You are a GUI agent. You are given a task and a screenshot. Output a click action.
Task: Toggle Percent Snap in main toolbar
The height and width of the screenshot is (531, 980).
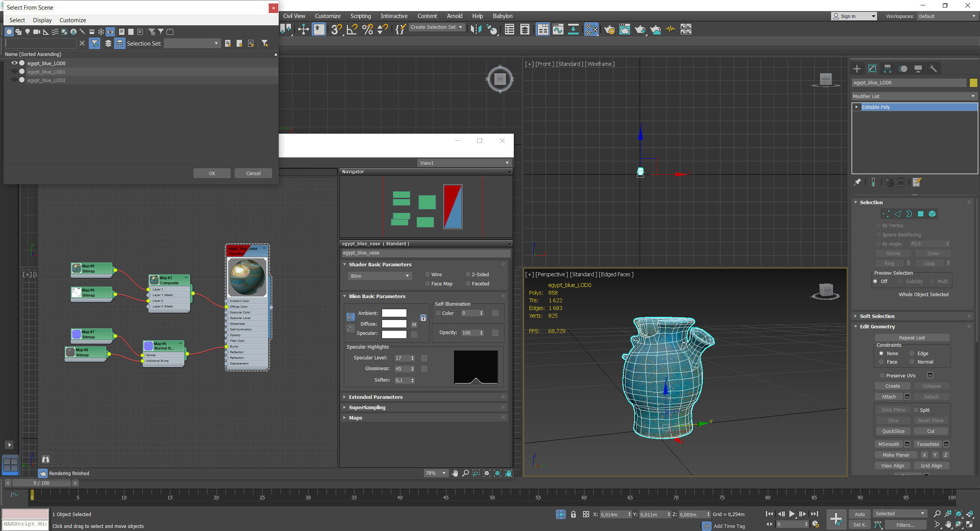367,29
